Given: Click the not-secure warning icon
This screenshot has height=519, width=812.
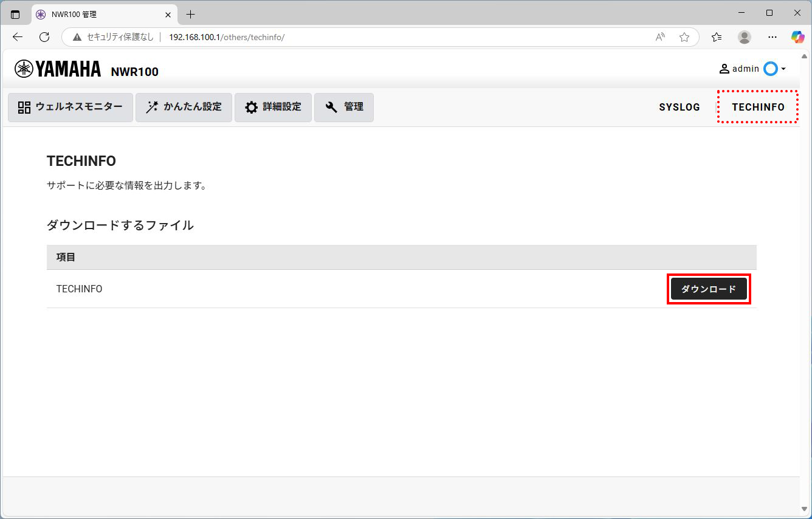Looking at the screenshot, I should point(77,37).
